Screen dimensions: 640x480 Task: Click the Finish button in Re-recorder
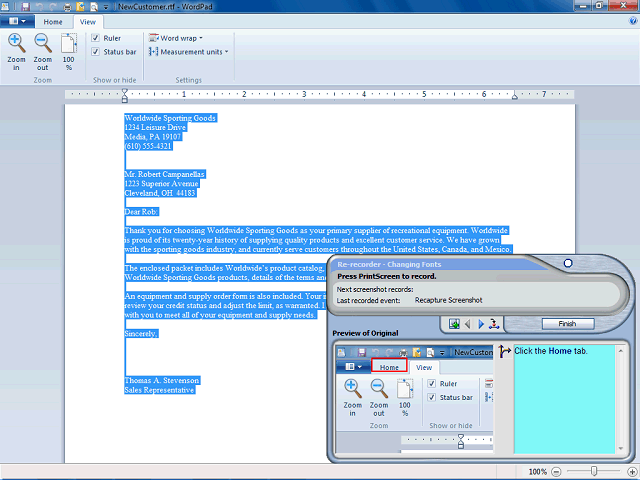[x=567, y=324]
